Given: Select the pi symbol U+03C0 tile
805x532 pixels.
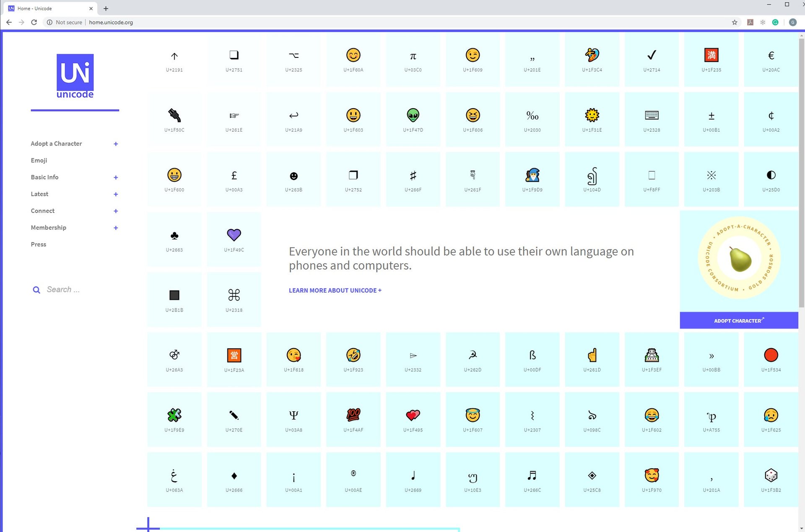Looking at the screenshot, I should point(413,60).
